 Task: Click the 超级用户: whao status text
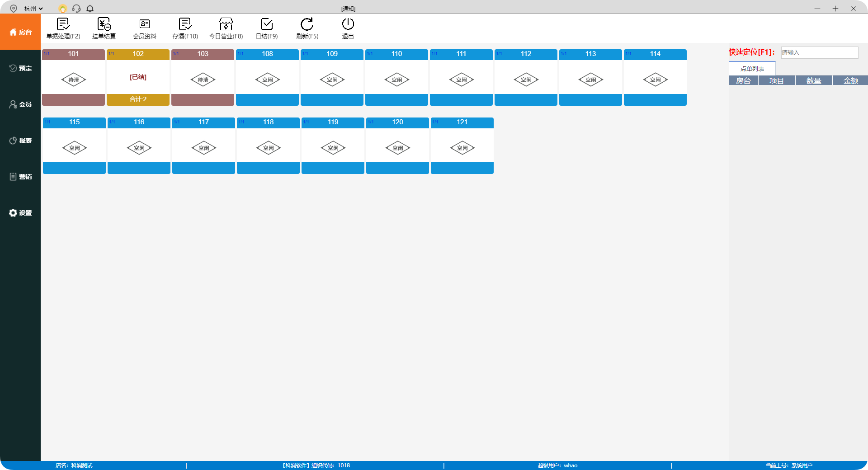[x=557, y=465]
